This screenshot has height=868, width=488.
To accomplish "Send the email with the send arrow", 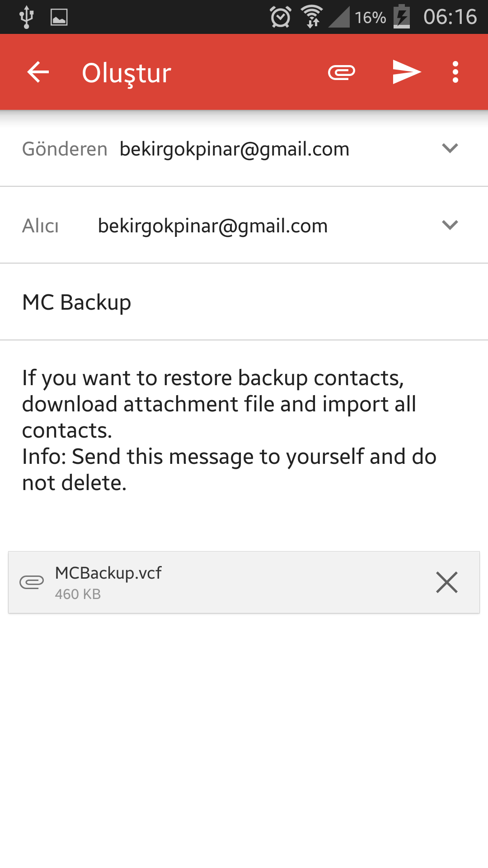I will [x=406, y=72].
